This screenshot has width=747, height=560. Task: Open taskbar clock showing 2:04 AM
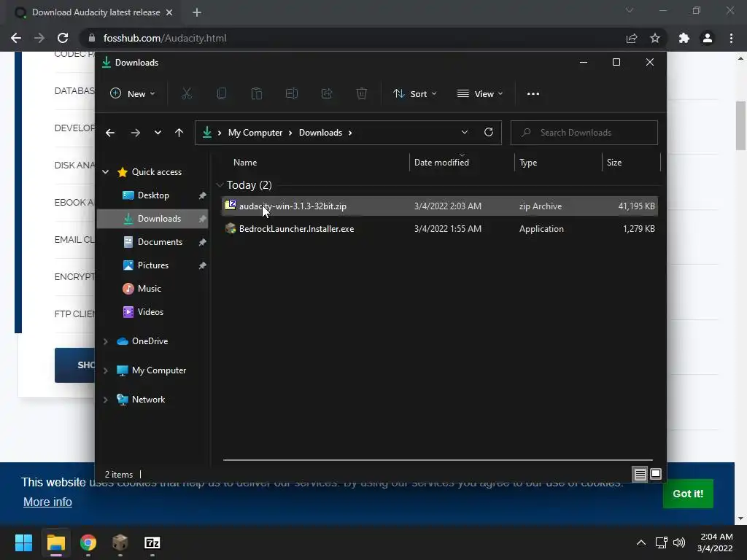(715, 542)
